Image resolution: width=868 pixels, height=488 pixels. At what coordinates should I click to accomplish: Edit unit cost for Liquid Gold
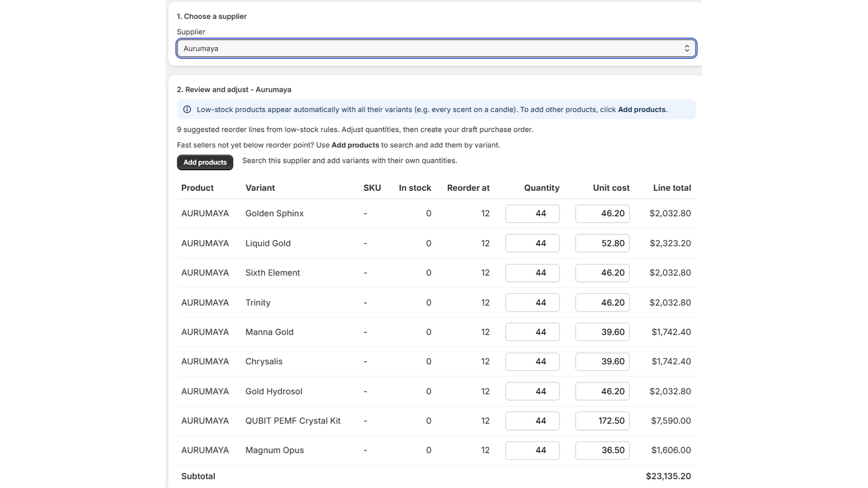click(602, 243)
